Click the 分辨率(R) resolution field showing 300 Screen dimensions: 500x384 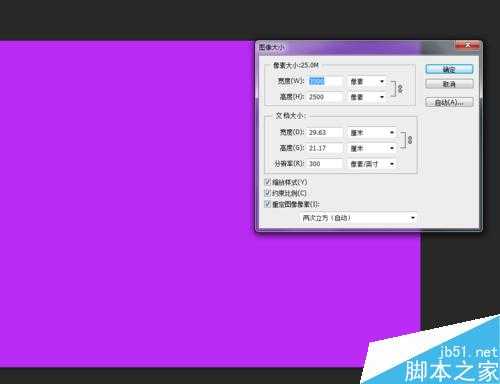click(x=325, y=164)
